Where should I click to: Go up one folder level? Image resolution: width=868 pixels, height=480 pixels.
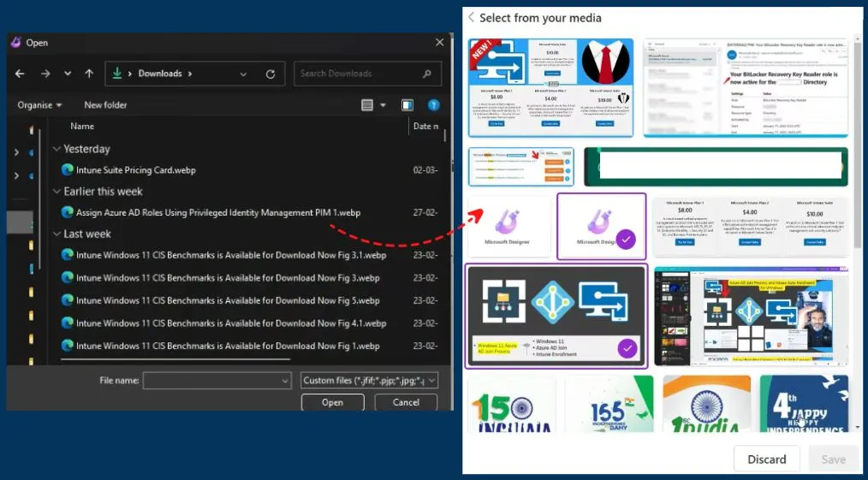[89, 74]
